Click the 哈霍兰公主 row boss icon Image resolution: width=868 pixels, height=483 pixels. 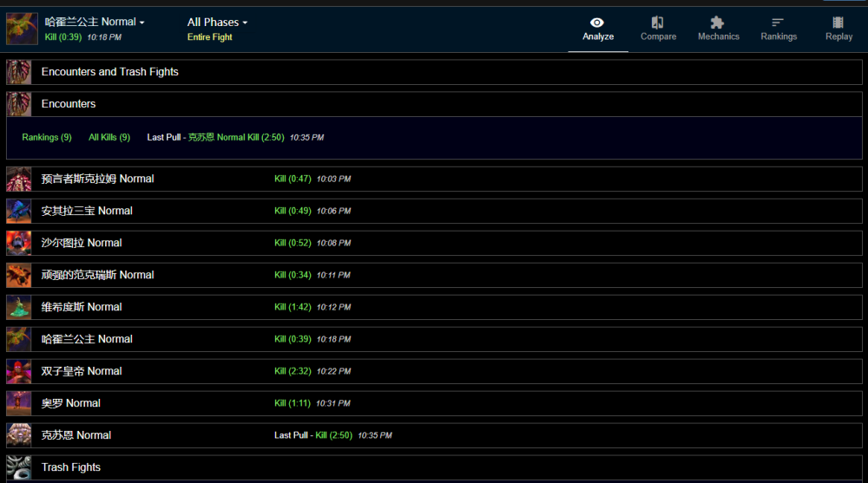(19, 340)
